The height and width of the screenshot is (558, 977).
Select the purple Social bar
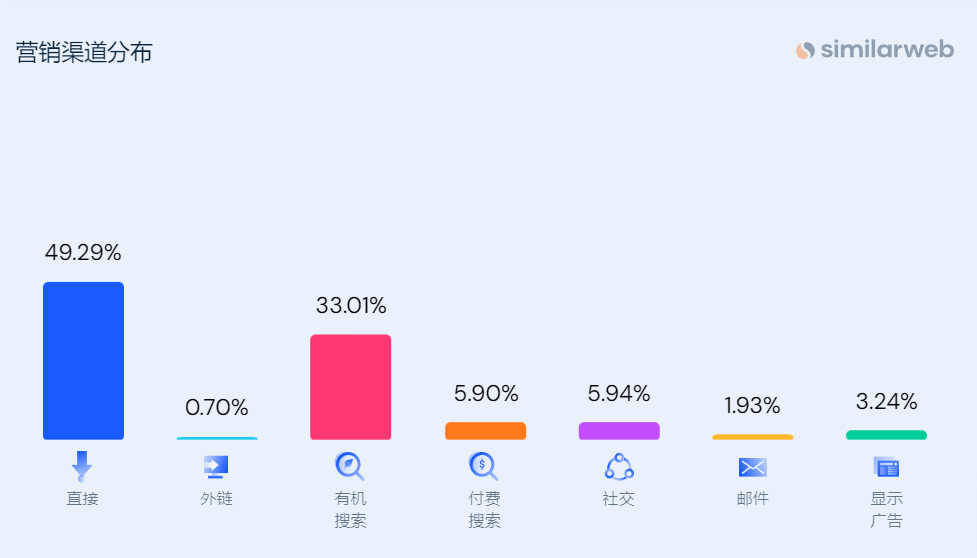coord(619,431)
